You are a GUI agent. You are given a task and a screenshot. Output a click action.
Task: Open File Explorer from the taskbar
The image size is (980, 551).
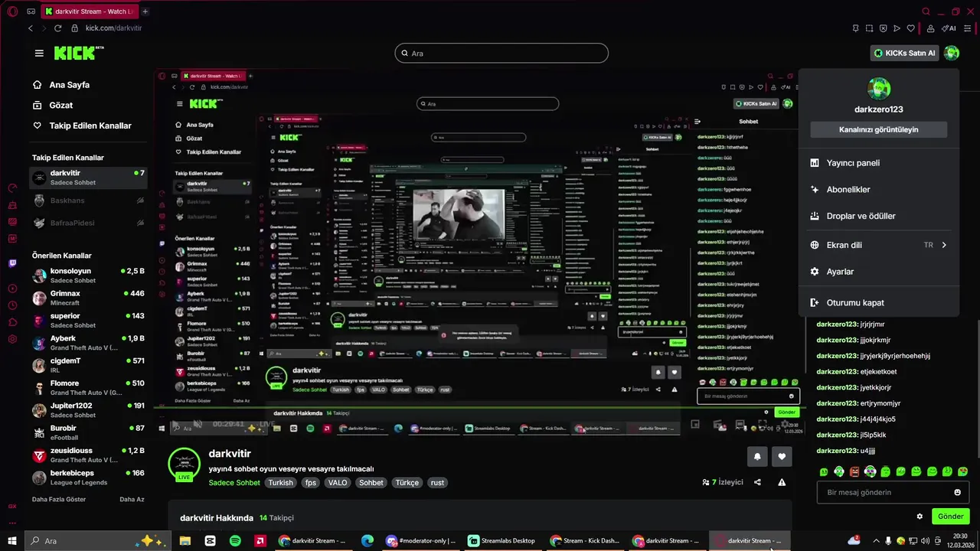[x=185, y=540]
